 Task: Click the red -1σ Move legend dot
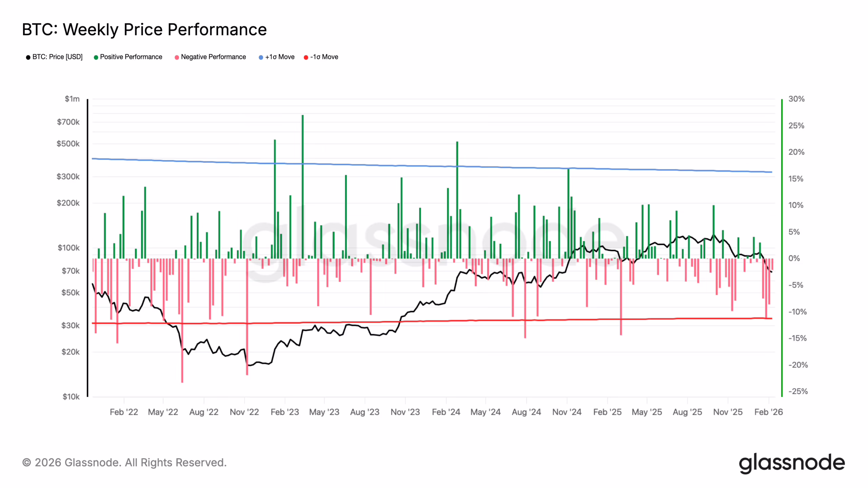[x=306, y=57]
